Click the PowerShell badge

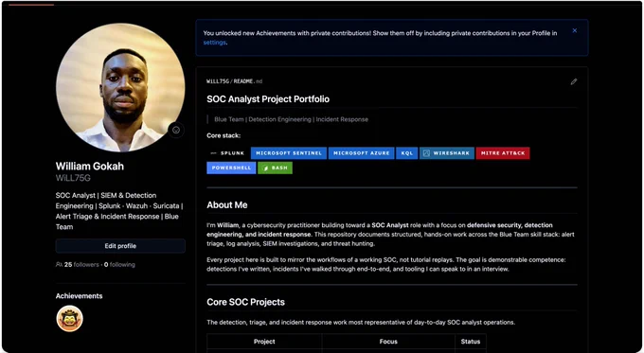coord(231,168)
